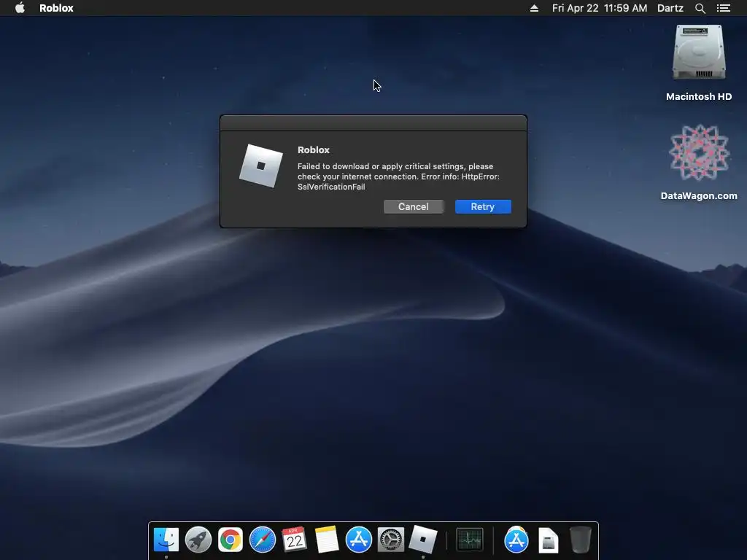Open the disk image file in Dock
The width and height of the screenshot is (747, 560).
549,540
